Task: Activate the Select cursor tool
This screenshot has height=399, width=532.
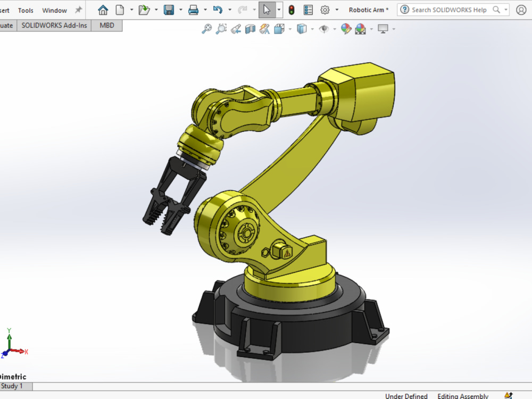Action: [x=267, y=10]
